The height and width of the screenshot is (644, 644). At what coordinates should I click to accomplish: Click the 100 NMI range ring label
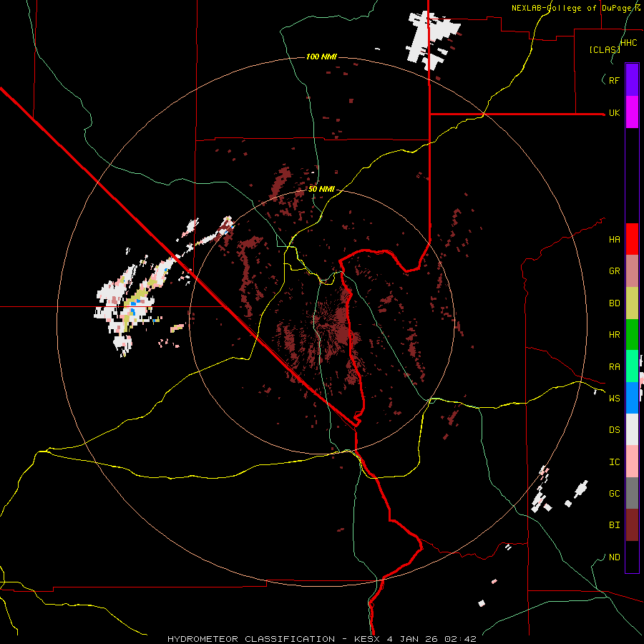point(321,57)
